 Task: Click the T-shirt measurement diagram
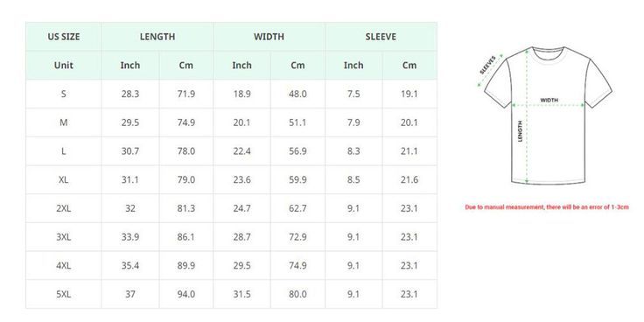544,115
